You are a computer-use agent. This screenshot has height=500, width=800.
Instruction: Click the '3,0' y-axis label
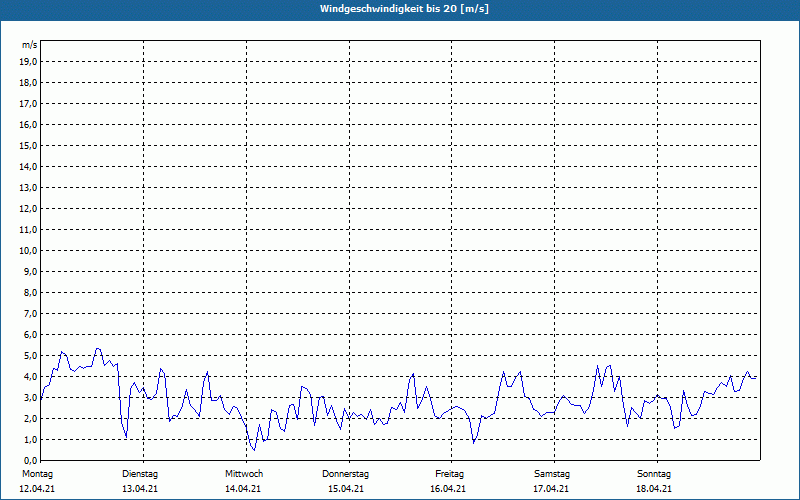click(30, 397)
